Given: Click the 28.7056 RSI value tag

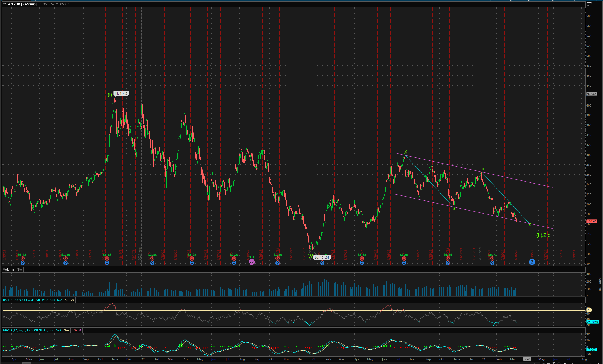Looking at the screenshot, I should click(x=592, y=322).
